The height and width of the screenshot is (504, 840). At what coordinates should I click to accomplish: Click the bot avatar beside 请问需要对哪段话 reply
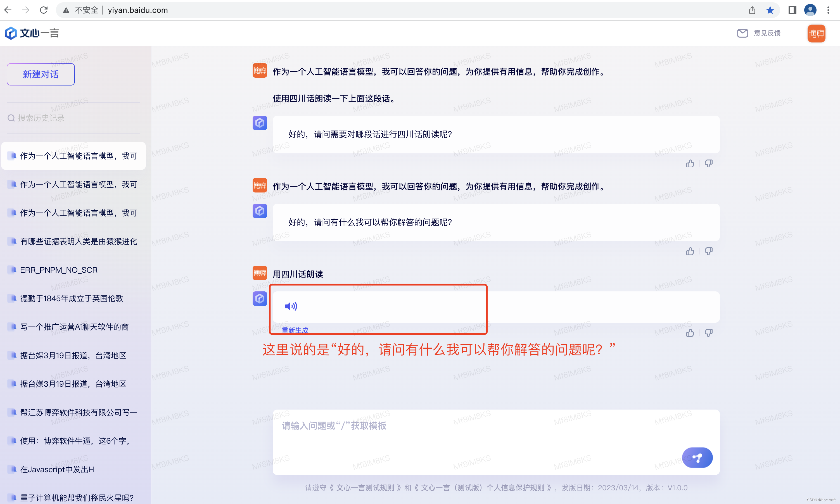point(260,123)
